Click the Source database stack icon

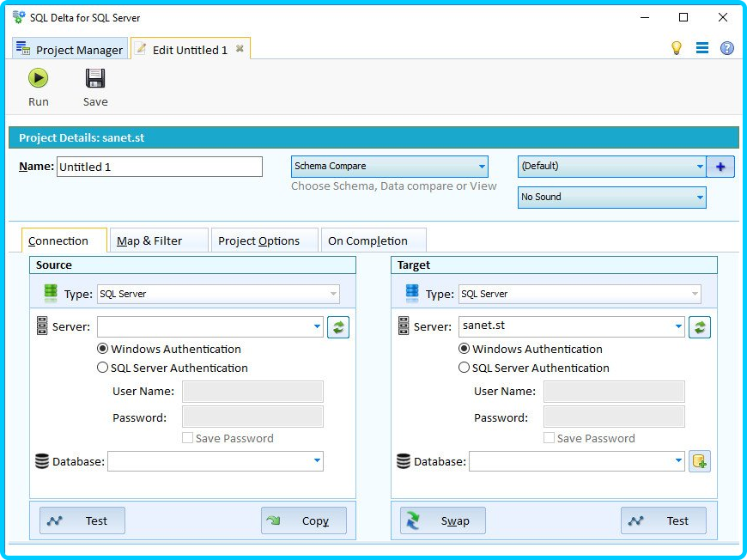tap(42, 461)
